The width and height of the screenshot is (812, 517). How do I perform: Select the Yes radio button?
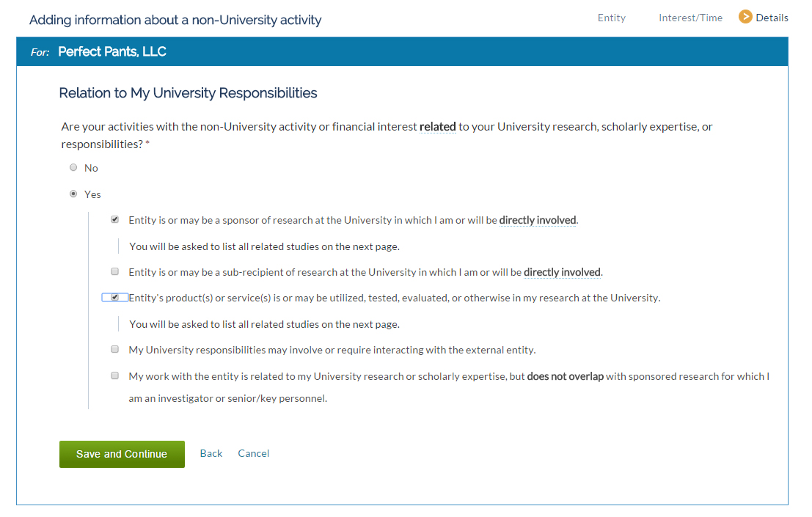73,194
